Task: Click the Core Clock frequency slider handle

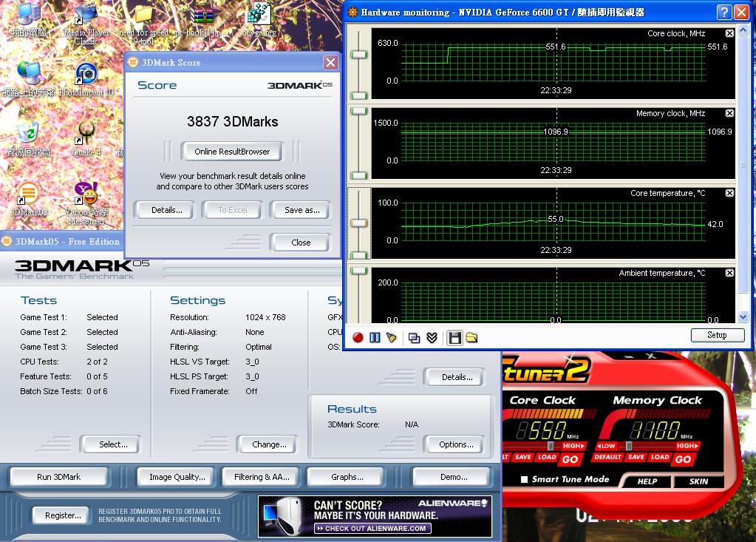Action: [x=550, y=446]
